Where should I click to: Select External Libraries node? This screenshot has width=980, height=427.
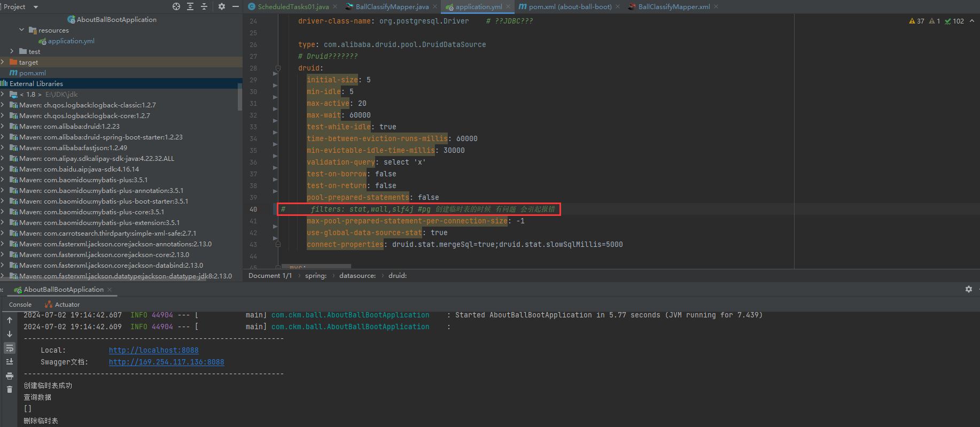36,84
